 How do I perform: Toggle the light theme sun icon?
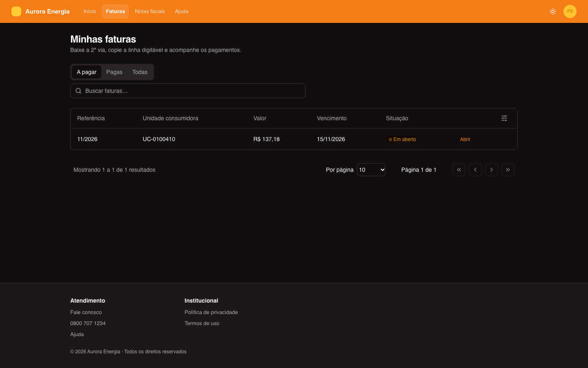coord(553,11)
